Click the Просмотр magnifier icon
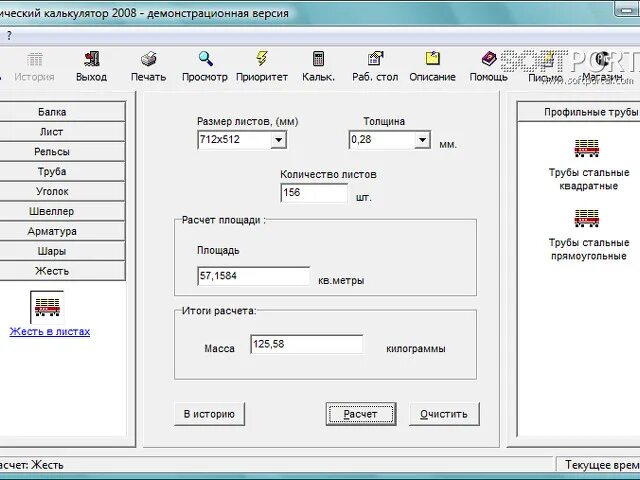Image resolution: width=640 pixels, height=480 pixels. (x=205, y=59)
